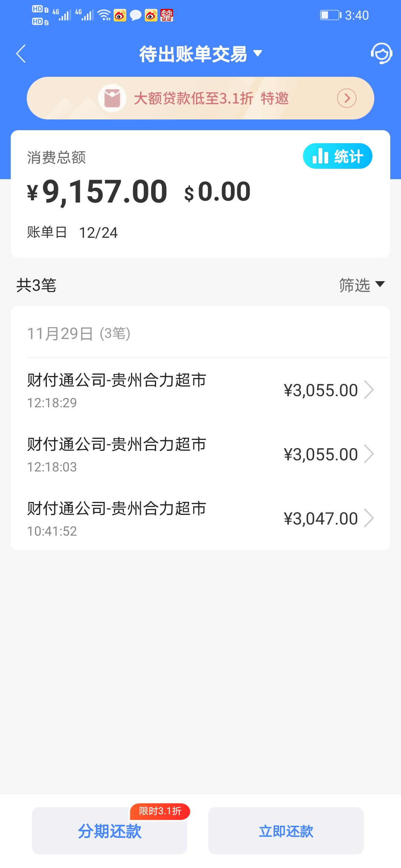
Task: Tap the 立即还款 repay now button
Action: coord(286,831)
